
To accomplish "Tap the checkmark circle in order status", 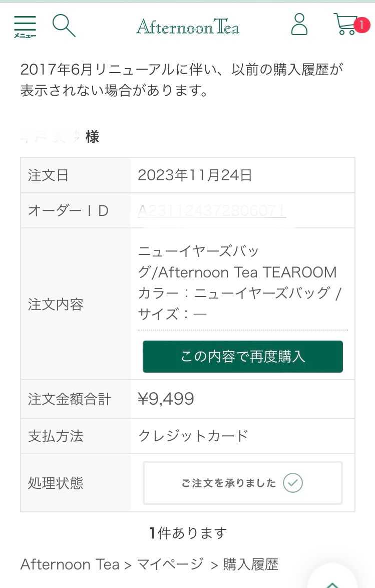I will click(x=293, y=483).
